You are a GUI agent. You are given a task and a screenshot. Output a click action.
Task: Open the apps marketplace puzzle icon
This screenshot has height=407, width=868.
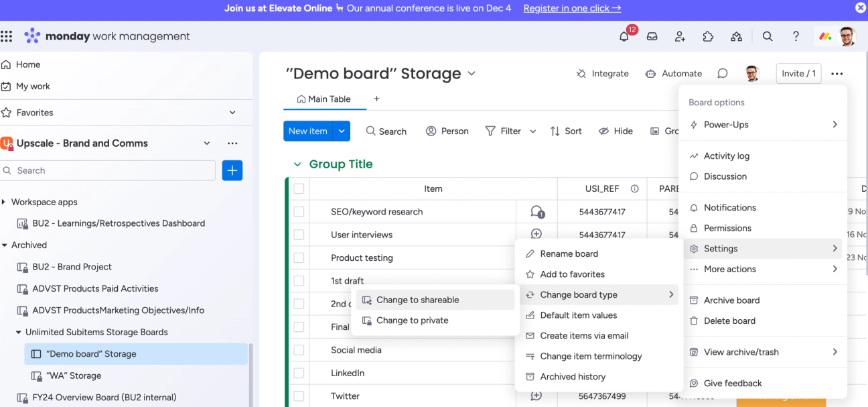[x=708, y=37]
